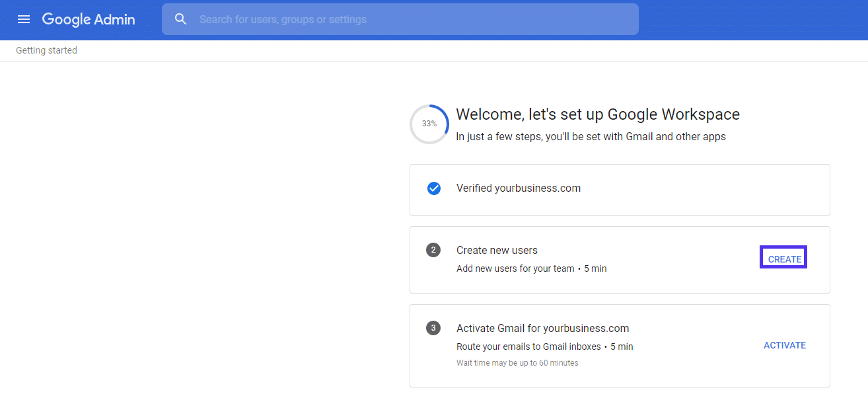Viewport: 868px width, 408px height.
Task: Click the step 2 number badge
Action: point(433,250)
